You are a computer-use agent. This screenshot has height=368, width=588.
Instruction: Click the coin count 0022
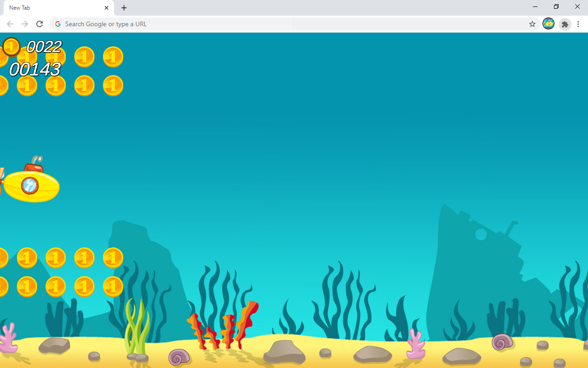[x=44, y=46]
